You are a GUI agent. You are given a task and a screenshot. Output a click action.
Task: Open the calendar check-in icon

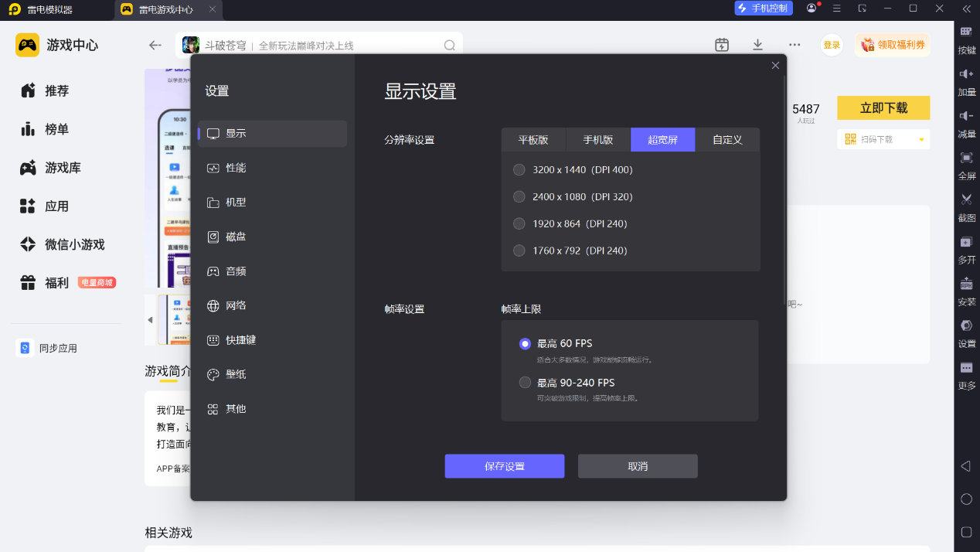(x=722, y=45)
